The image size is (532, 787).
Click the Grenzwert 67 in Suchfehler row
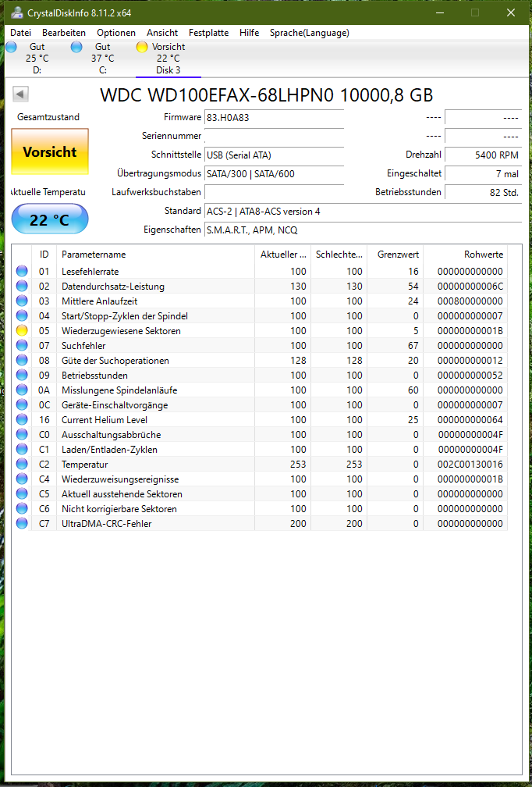click(x=413, y=345)
